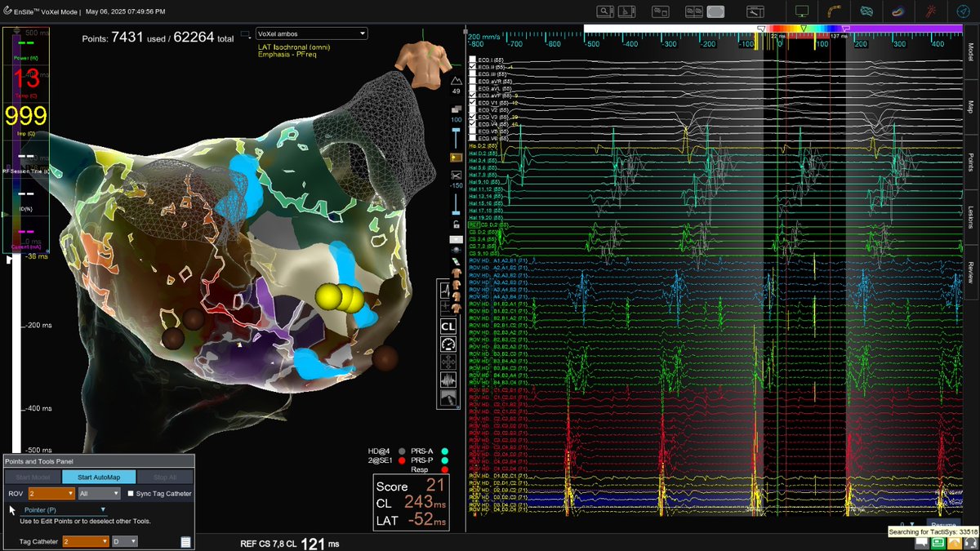Open the Map side tab
980x551 pixels.
coord(970,106)
